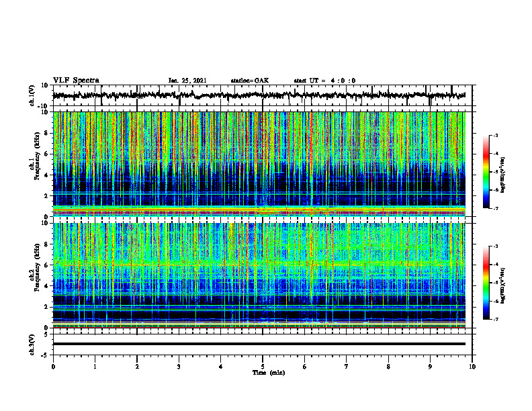Click the "9" tick on the time axis
Viewport: 532px width, 411px height.
(x=430, y=367)
